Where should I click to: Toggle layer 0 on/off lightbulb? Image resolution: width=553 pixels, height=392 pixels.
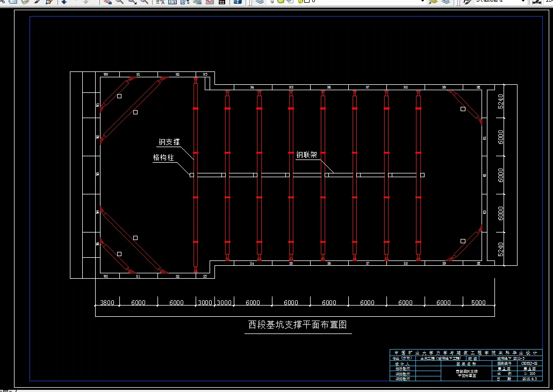[272, 2]
